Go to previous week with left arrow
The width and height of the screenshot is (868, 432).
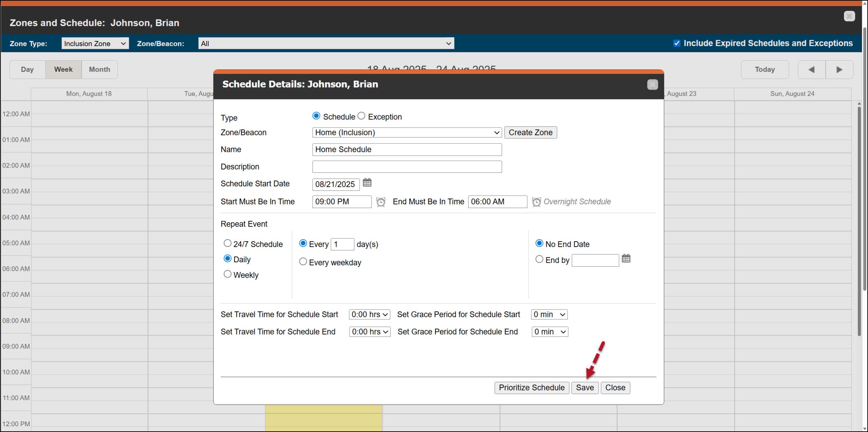(811, 70)
